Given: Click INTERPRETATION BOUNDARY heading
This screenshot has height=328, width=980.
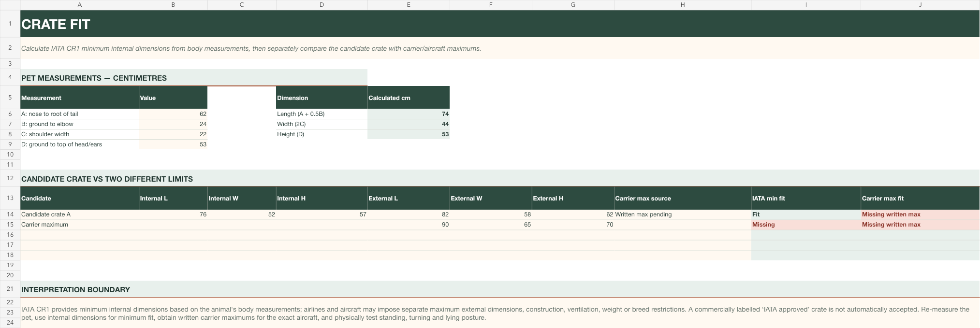Looking at the screenshot, I should (x=500, y=289).
